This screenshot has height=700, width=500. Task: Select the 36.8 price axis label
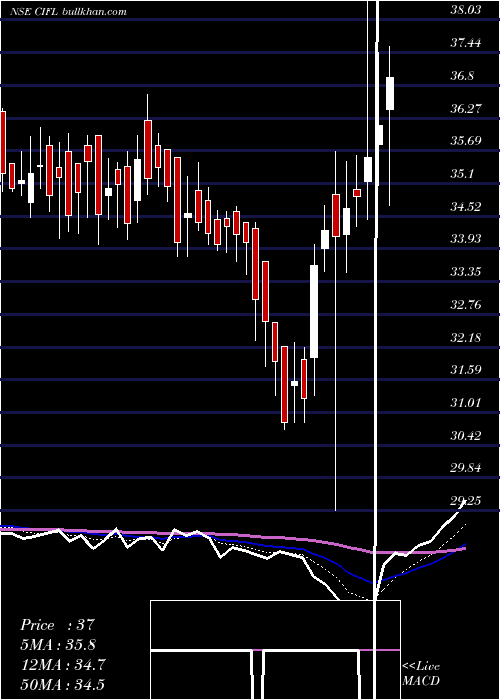coord(462,75)
